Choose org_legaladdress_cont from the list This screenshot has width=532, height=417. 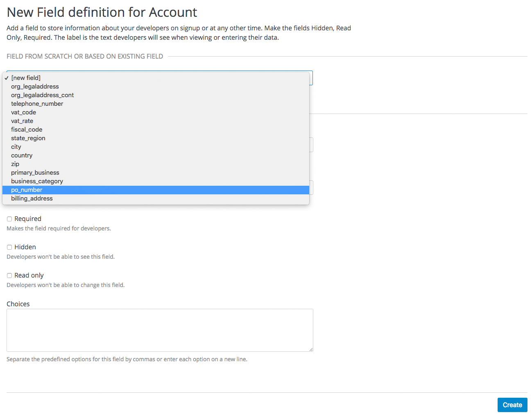point(42,95)
